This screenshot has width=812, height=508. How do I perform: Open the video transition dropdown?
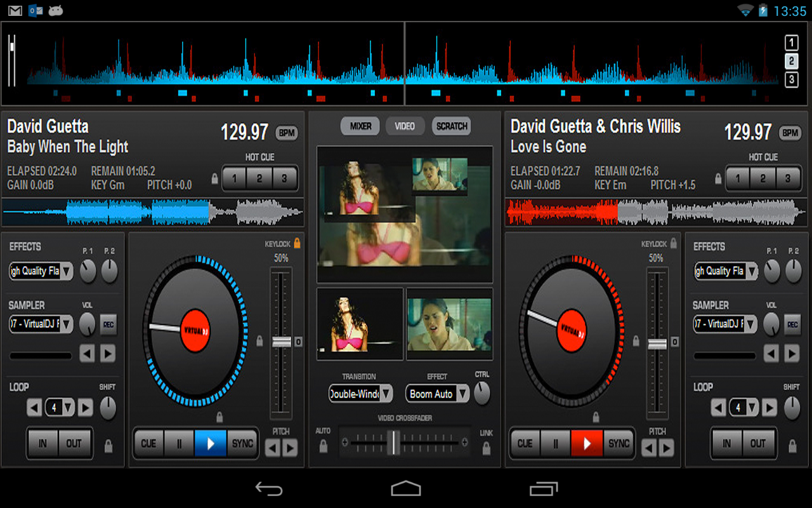point(360,394)
